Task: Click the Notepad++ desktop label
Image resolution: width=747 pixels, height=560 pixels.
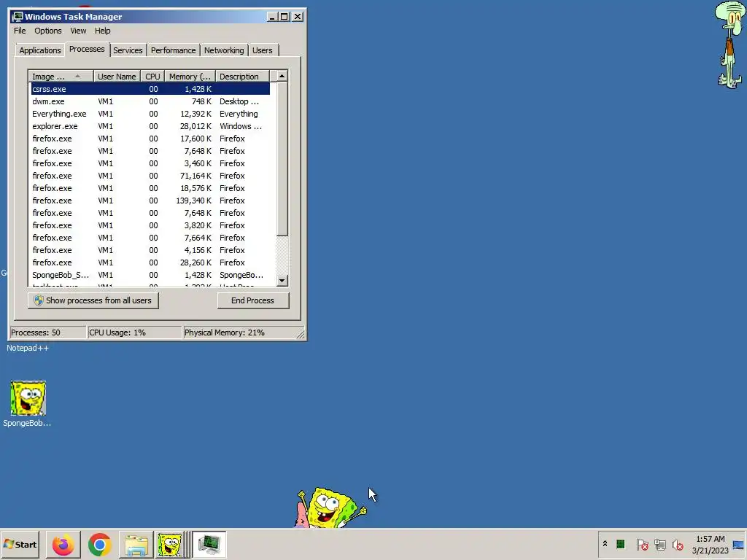Action: coord(28,348)
